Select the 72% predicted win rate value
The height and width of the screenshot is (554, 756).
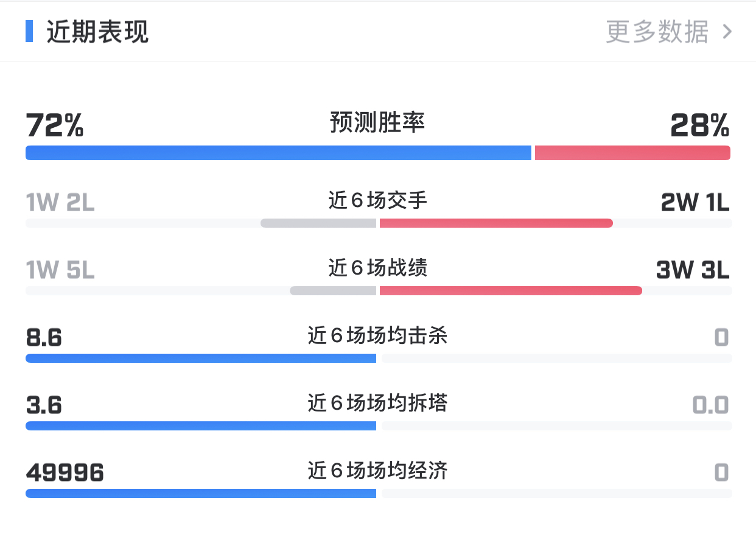(55, 125)
